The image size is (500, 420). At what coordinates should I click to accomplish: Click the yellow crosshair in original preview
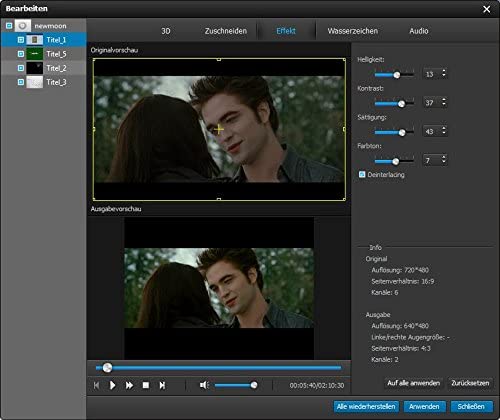(219, 129)
